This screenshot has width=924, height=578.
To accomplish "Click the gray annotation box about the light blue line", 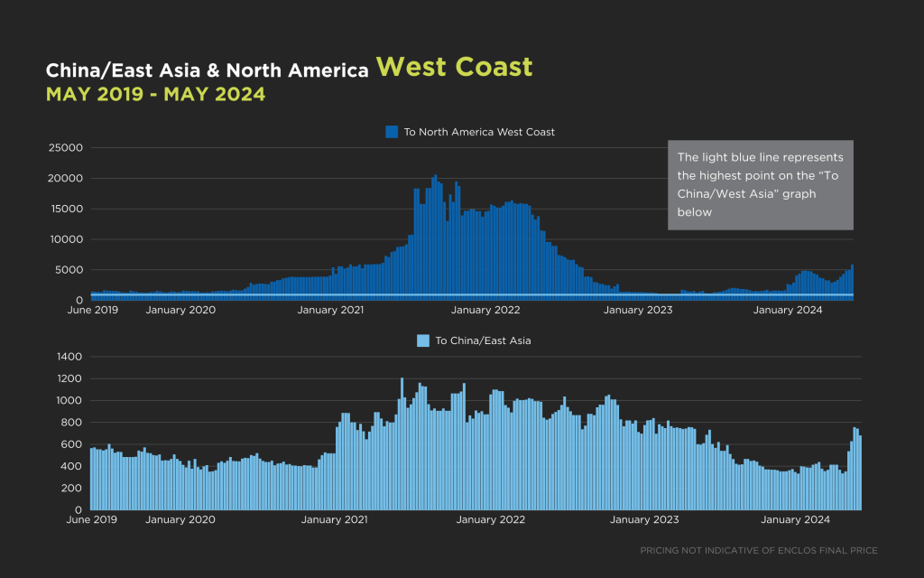I will click(760, 184).
